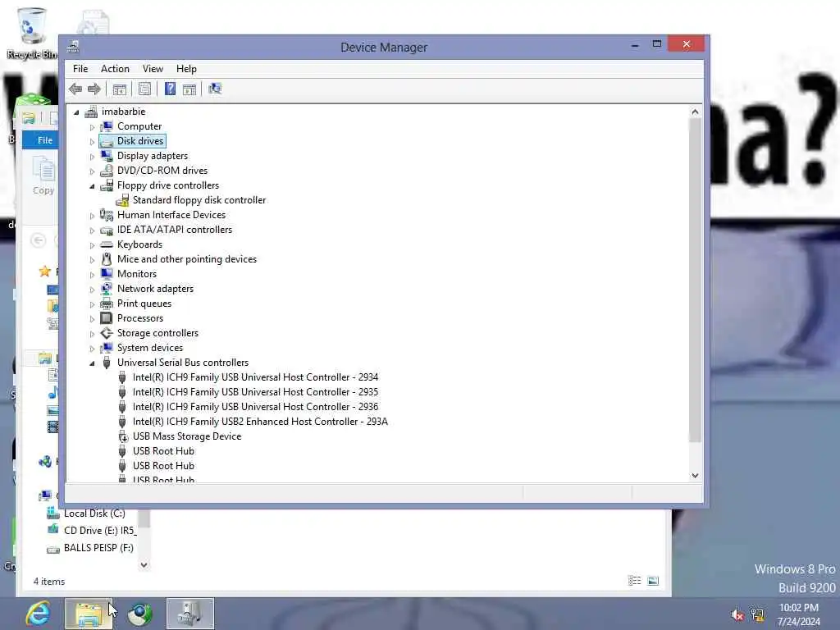This screenshot has height=630, width=840.
Task: Select Intel ICH9 USB Universal Host Controller - 2934
Action: pos(256,377)
